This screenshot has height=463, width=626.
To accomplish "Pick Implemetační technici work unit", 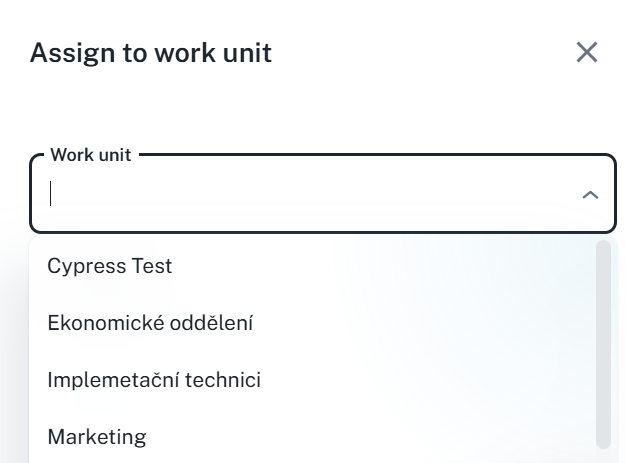I will coord(154,380).
